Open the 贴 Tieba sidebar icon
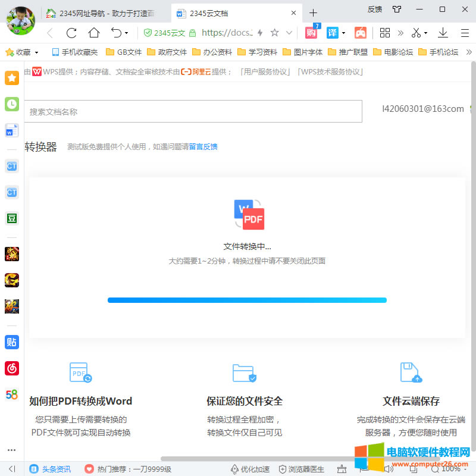Image resolution: width=476 pixels, height=476 pixels. (11, 342)
